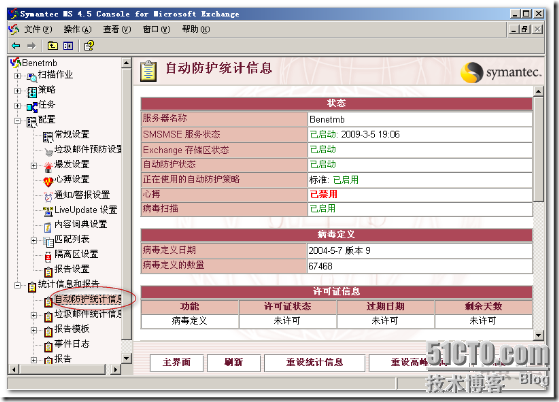Screen dimensions: 559x402
Task: Open the 查看(V) menu
Action: pos(117,29)
